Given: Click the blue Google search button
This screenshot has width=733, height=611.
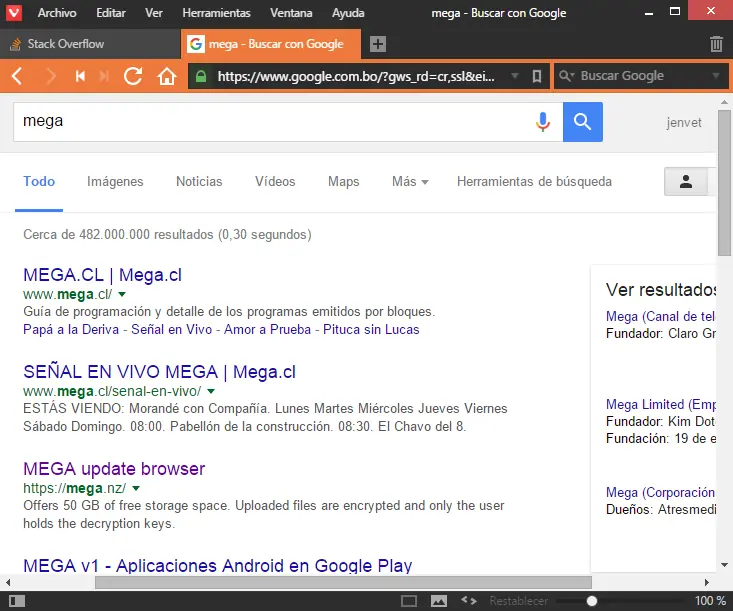Looking at the screenshot, I should [x=582, y=122].
